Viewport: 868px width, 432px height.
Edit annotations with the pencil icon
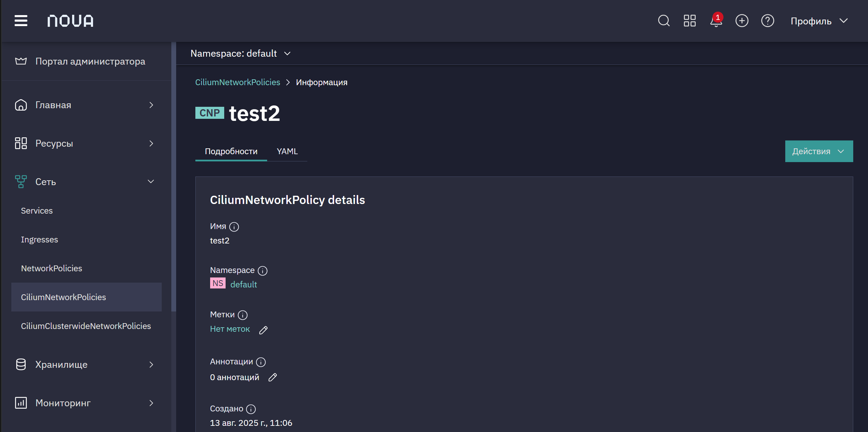coord(273,377)
